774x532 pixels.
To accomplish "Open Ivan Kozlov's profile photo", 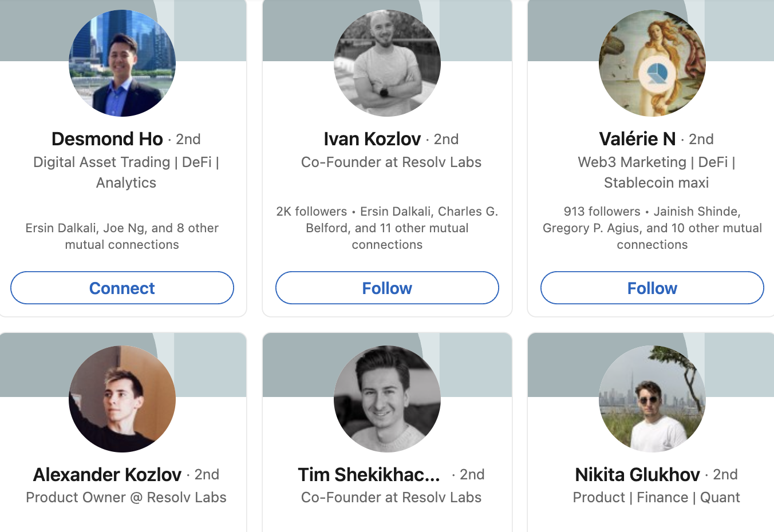I will click(x=387, y=63).
